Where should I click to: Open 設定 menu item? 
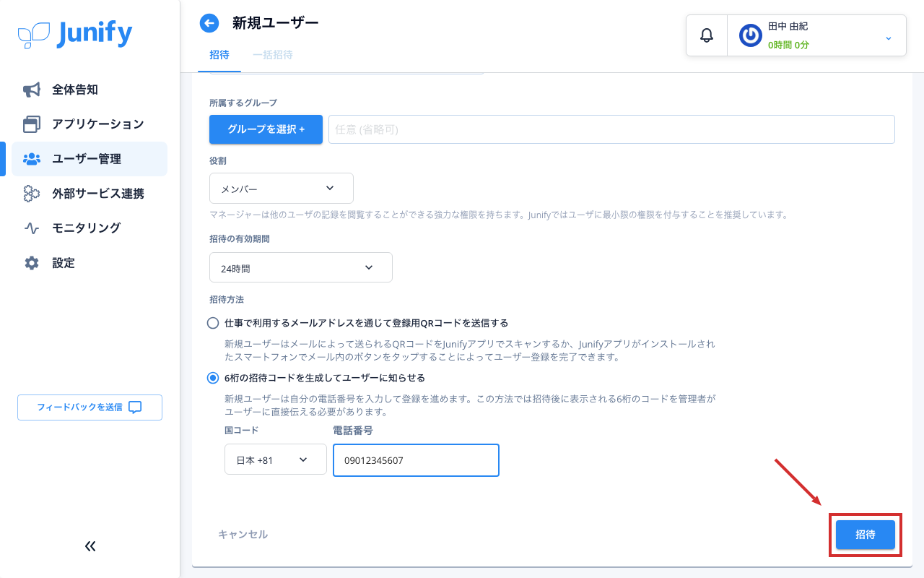tap(90, 263)
